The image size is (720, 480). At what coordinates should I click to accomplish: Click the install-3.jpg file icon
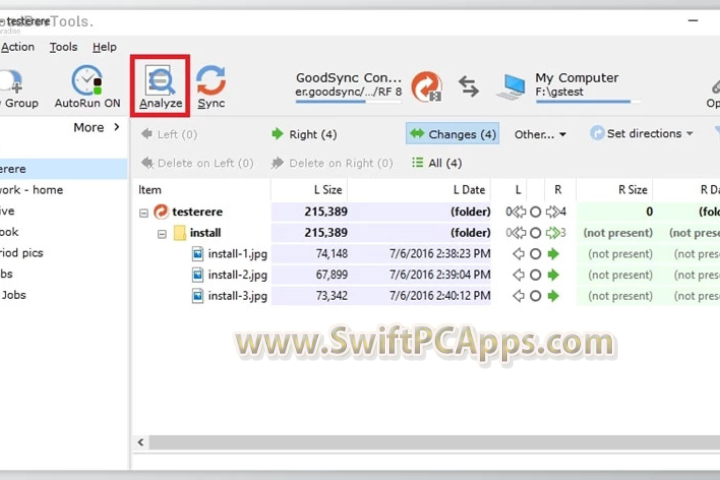(197, 296)
